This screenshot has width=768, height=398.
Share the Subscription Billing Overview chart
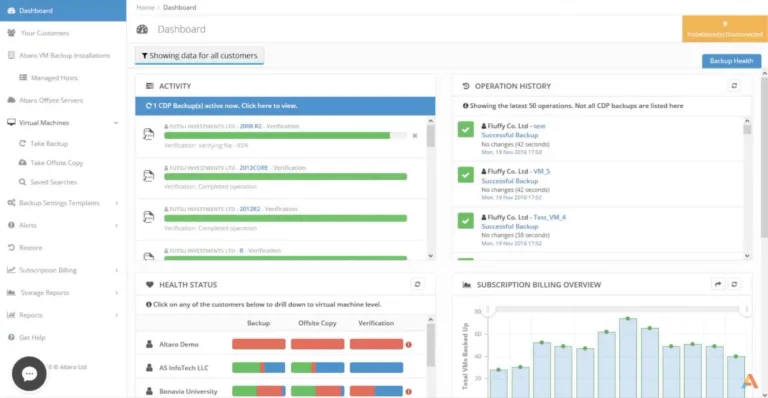pyautogui.click(x=718, y=284)
